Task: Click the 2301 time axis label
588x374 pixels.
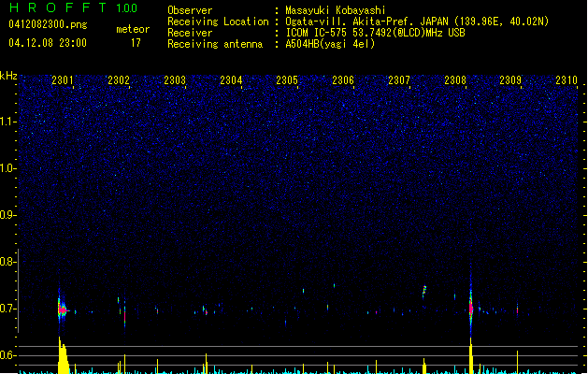Action: tap(63, 80)
